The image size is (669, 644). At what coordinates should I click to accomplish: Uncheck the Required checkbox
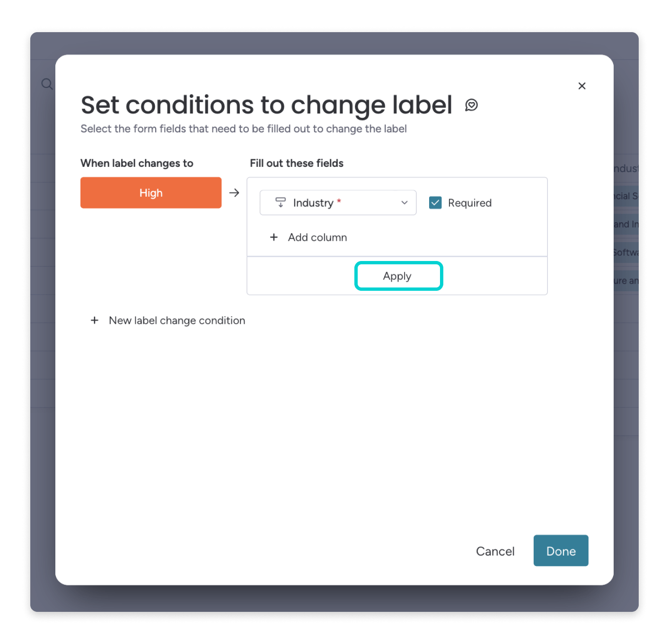[x=435, y=202]
